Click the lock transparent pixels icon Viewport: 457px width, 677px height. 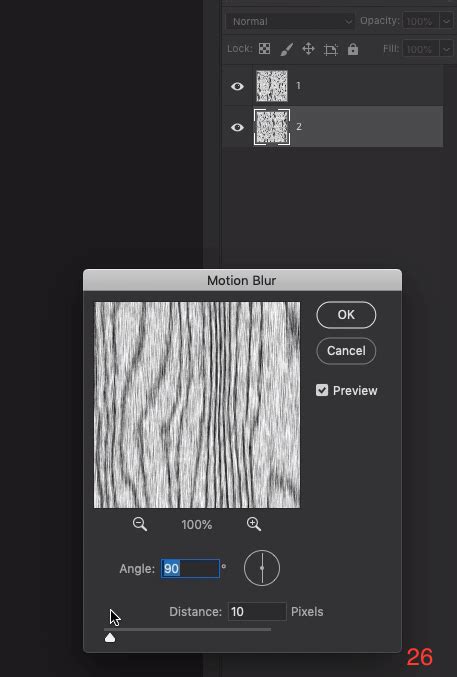[x=264, y=49]
